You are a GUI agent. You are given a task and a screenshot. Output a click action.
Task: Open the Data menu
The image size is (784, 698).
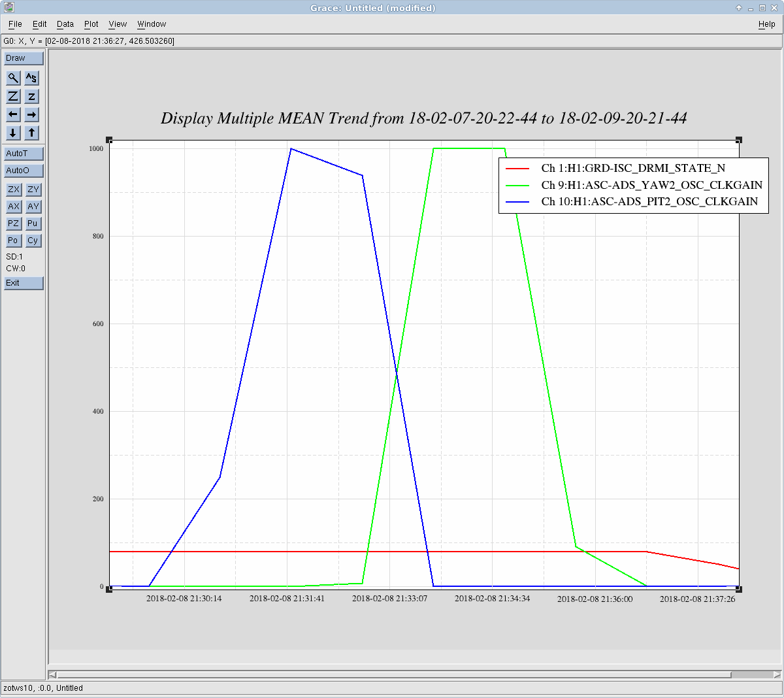click(65, 24)
